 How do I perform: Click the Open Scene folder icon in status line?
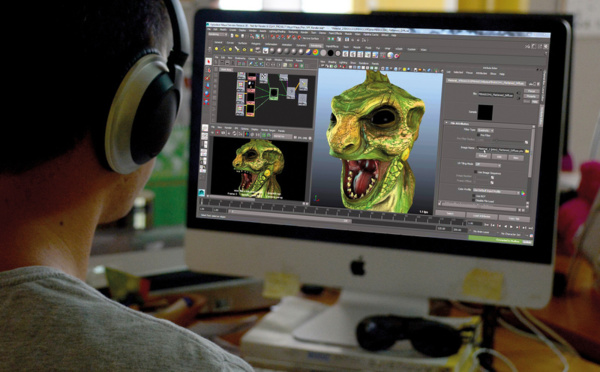coord(237,36)
